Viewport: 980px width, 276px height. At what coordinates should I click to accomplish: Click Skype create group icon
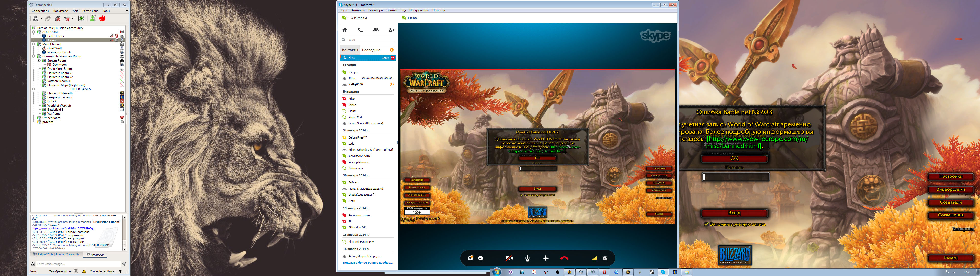coord(376,30)
